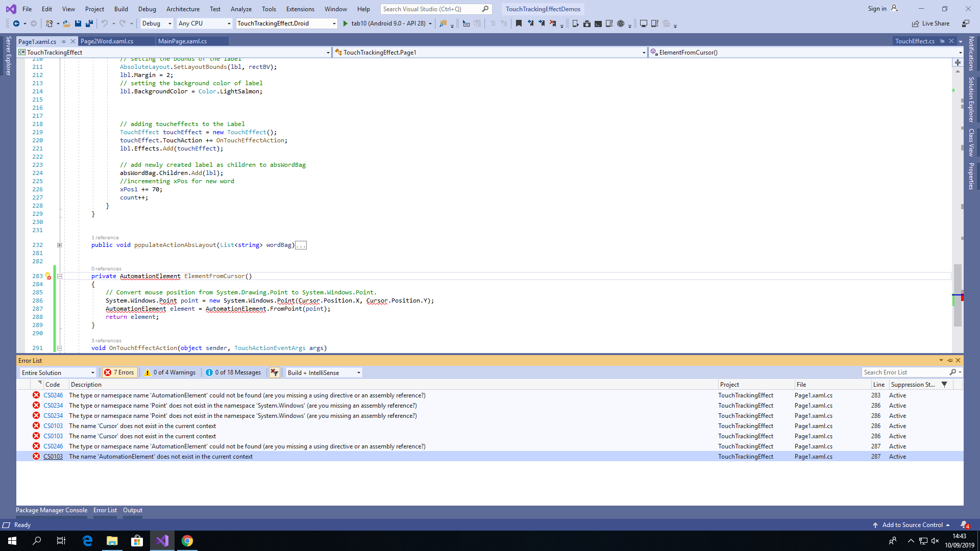
Task: Open the Android SDK Manager icon
Action: coord(587,23)
